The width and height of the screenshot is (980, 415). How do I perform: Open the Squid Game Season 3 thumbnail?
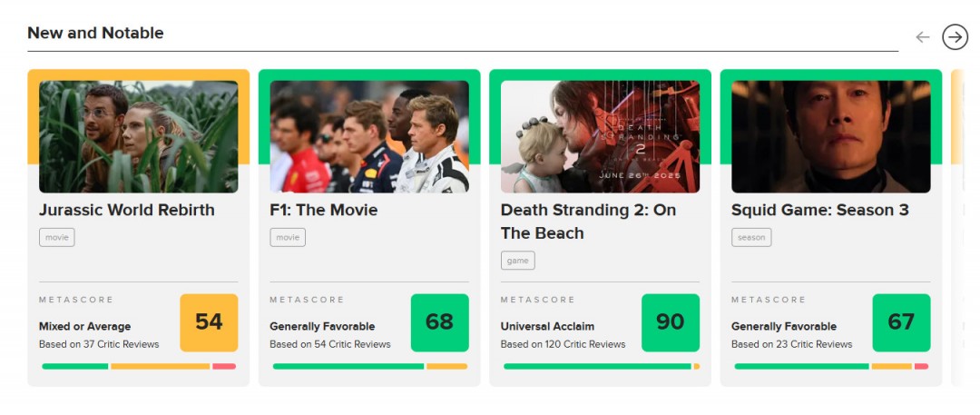point(830,136)
